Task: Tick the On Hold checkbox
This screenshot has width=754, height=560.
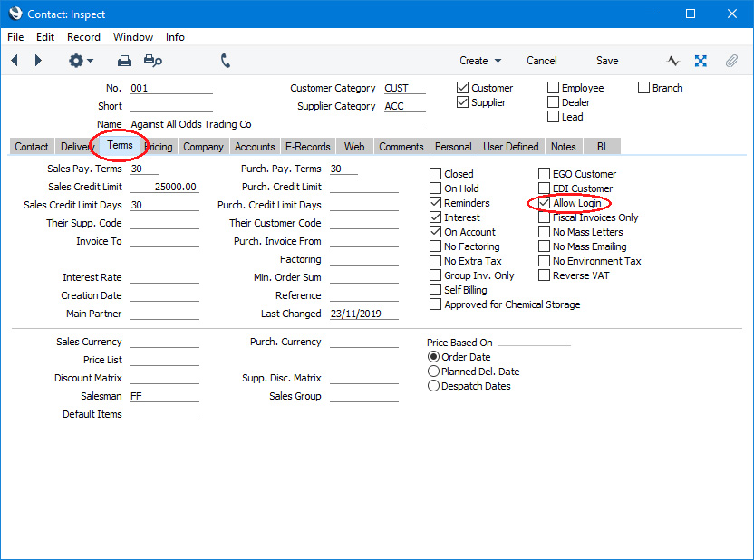Action: pos(435,188)
